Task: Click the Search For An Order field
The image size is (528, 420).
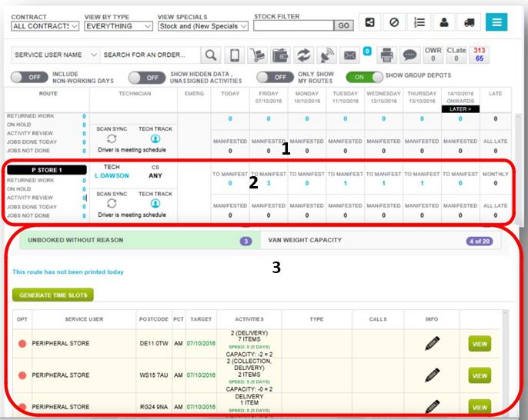Action: [x=149, y=55]
